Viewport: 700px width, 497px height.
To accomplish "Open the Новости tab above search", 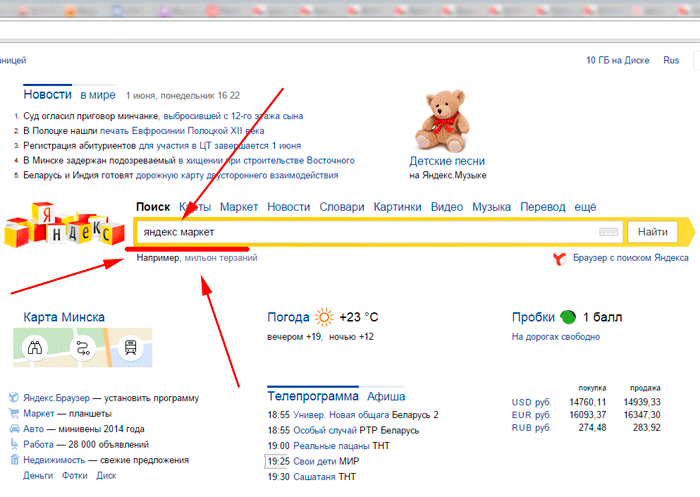I will click(288, 207).
